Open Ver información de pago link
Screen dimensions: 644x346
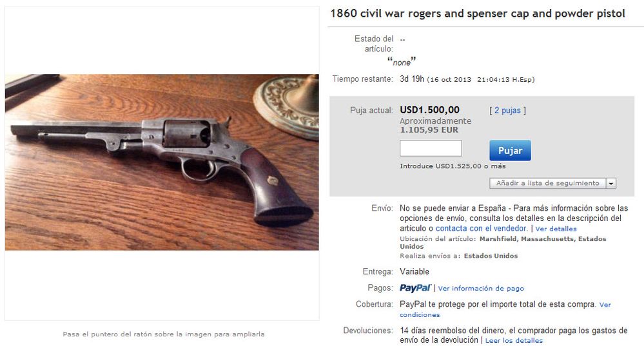481,289
